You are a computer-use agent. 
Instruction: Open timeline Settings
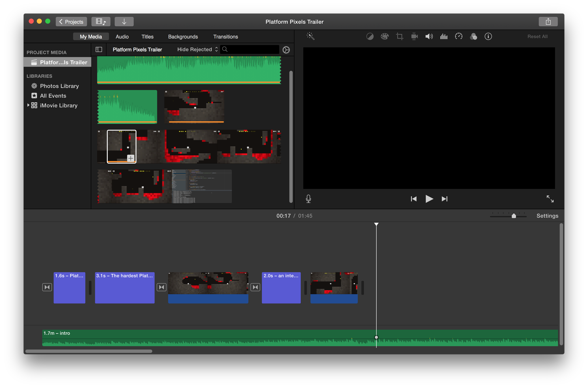[547, 216]
